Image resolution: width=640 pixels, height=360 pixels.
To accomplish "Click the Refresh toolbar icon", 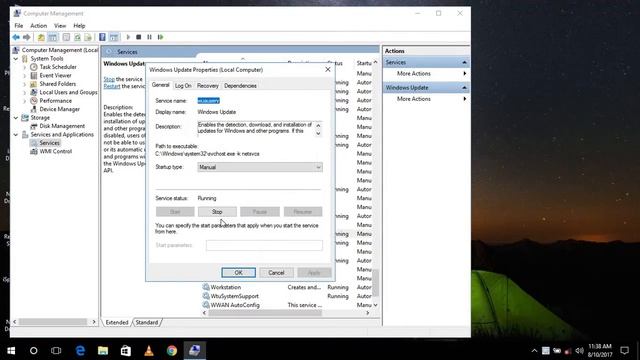I will [77, 37].
